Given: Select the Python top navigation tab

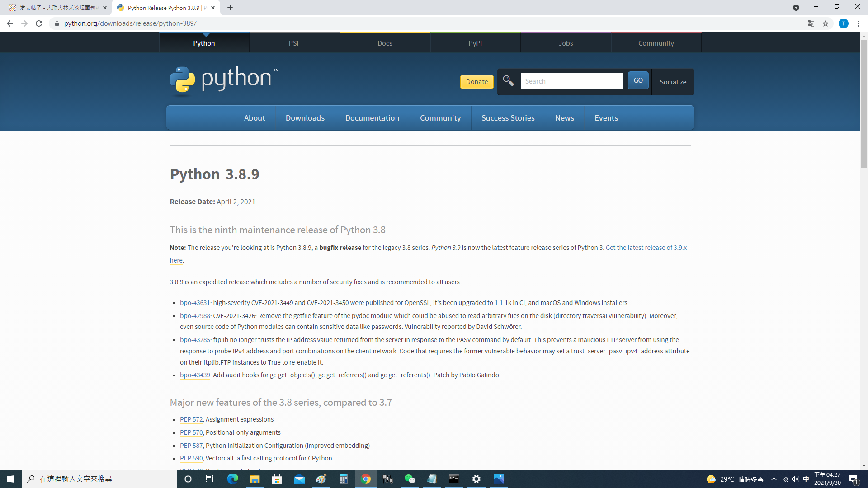Looking at the screenshot, I should (204, 43).
